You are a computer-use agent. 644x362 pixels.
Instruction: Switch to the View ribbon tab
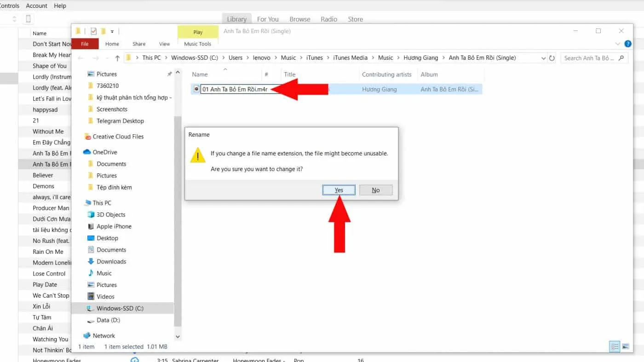pos(164,44)
